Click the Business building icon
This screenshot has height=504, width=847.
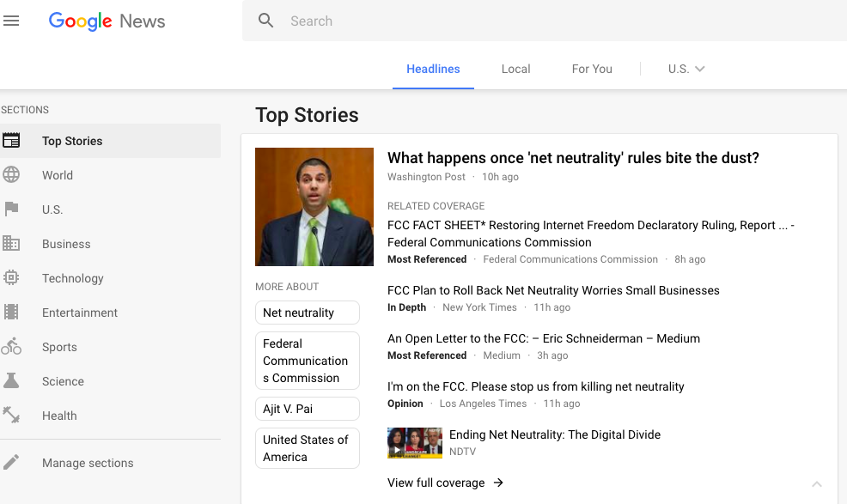coord(11,244)
